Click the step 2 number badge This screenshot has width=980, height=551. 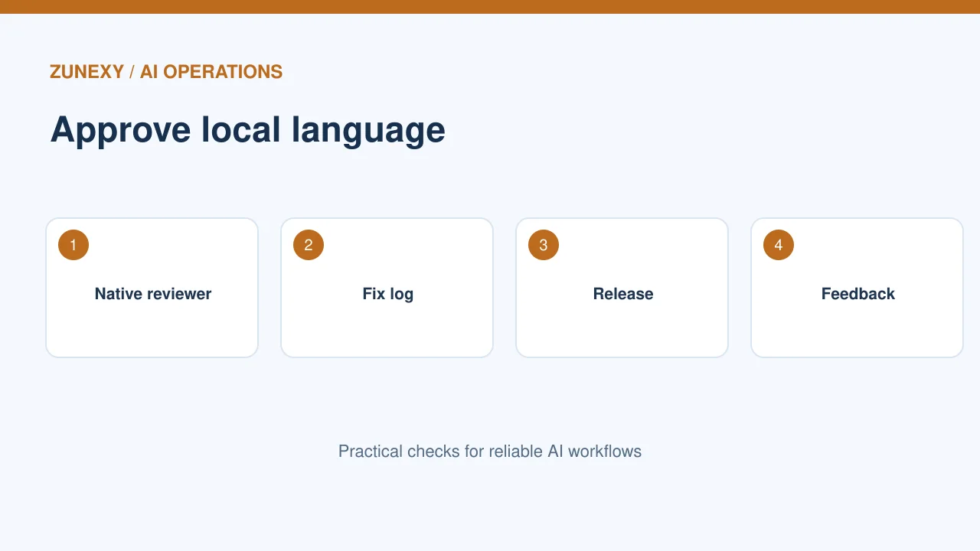[309, 245]
